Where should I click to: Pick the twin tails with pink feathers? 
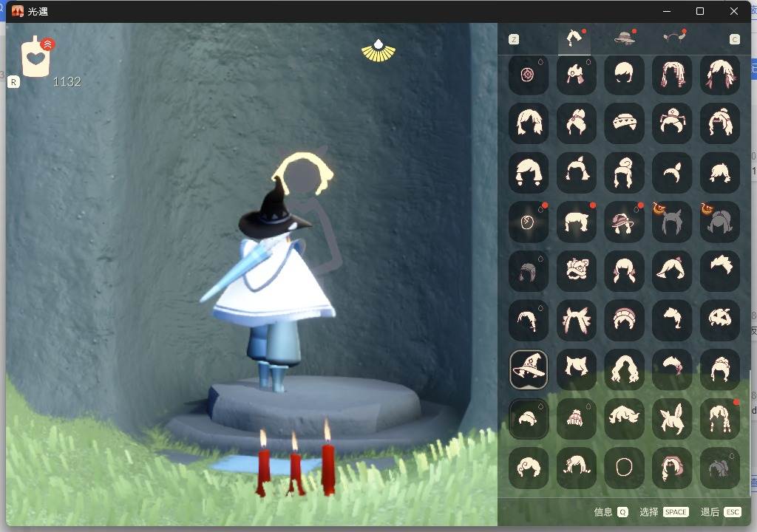[719, 75]
